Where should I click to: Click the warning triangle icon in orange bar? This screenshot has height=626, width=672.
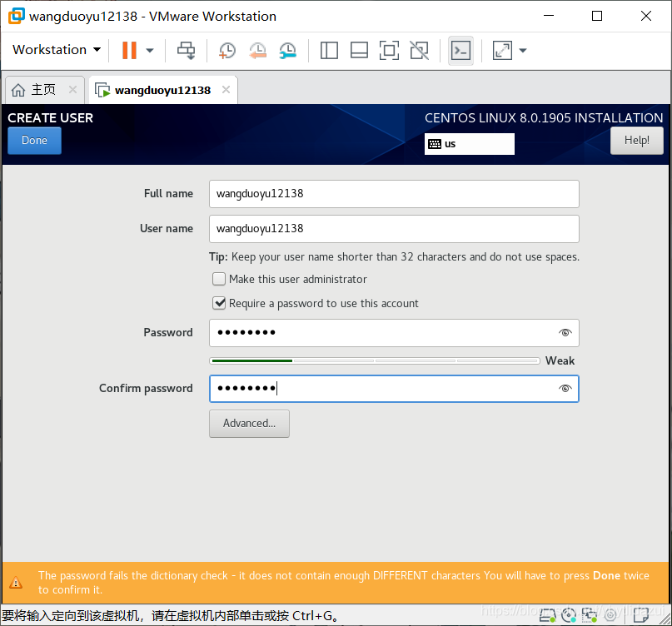pyautogui.click(x=16, y=582)
